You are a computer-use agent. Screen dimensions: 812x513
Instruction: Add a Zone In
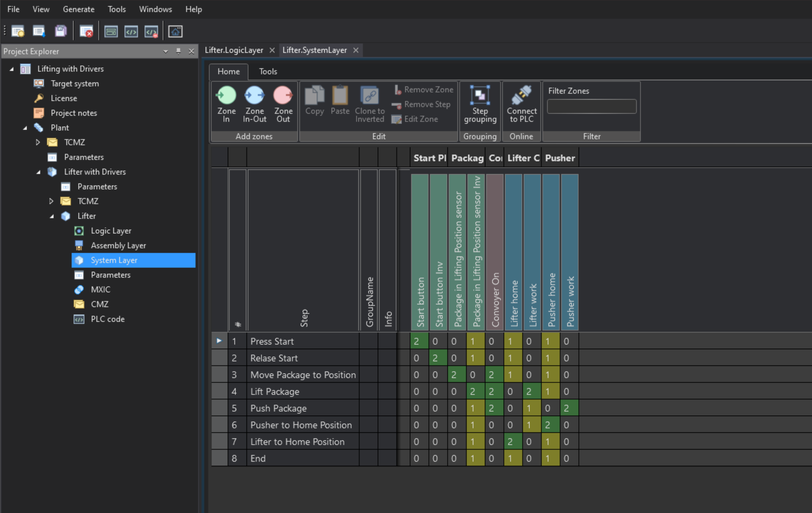[x=226, y=105]
